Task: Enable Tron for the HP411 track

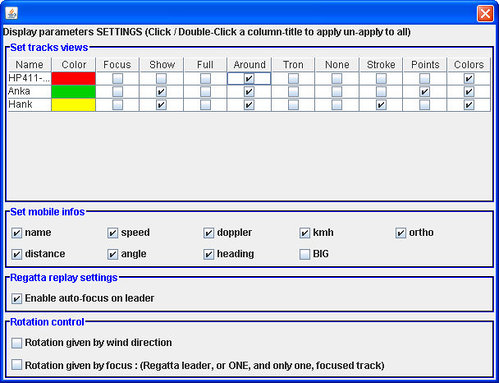Action: pyautogui.click(x=293, y=79)
